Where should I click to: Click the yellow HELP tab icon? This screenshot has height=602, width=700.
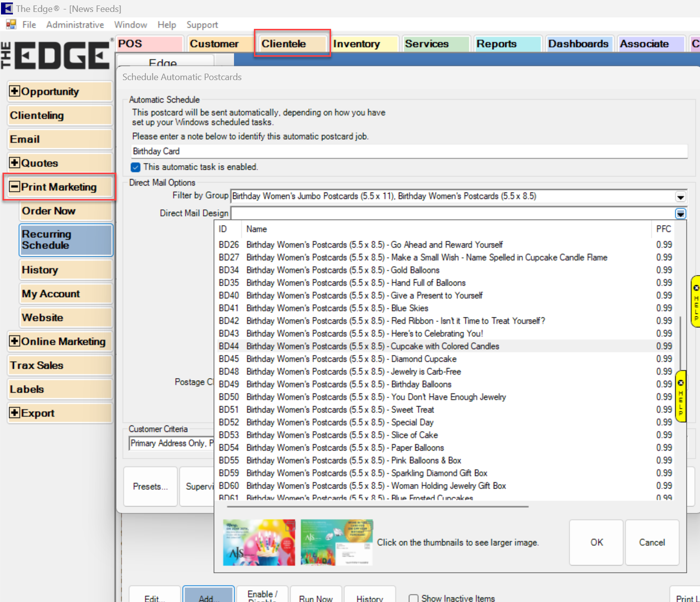[x=696, y=301]
